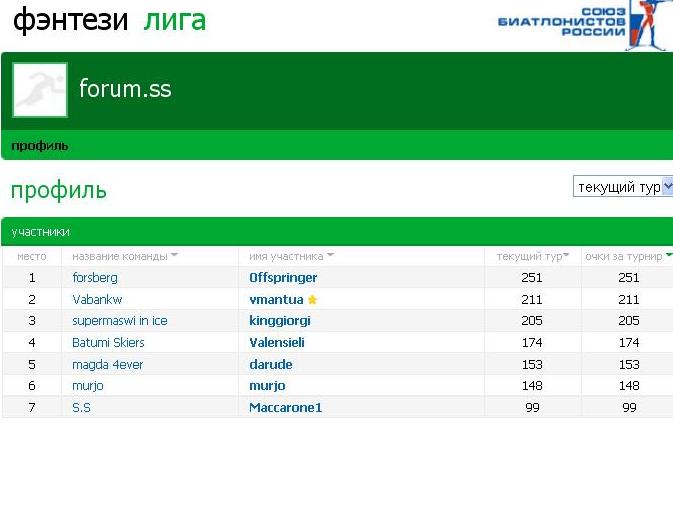673x512 pixels.
Task: Click rank number 7 in место column
Action: click(32, 407)
